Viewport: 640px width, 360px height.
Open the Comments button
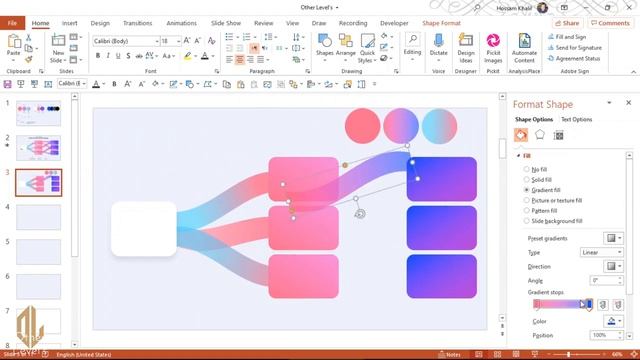point(611,23)
